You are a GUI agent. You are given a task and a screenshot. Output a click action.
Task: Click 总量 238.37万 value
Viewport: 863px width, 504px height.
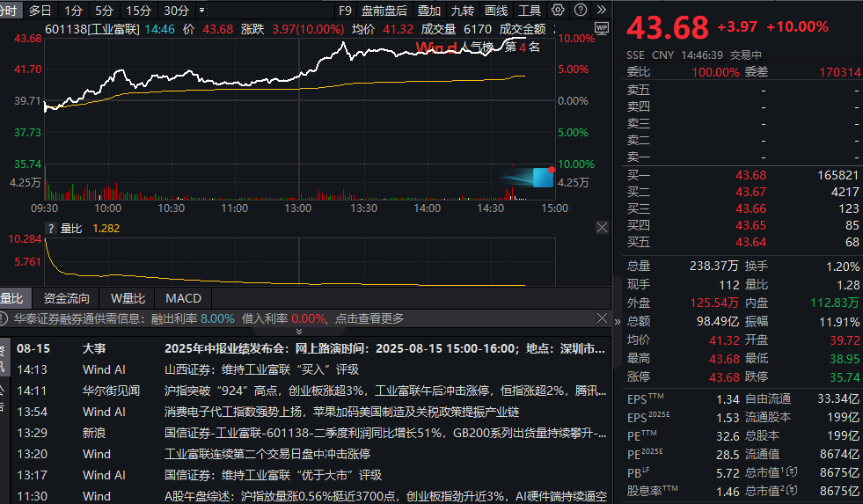tap(713, 267)
